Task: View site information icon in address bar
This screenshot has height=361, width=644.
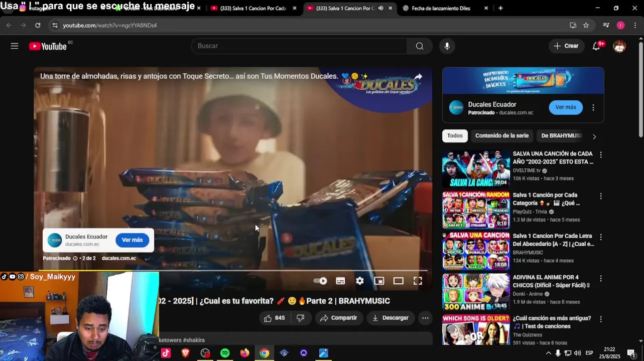Action: tap(55, 25)
